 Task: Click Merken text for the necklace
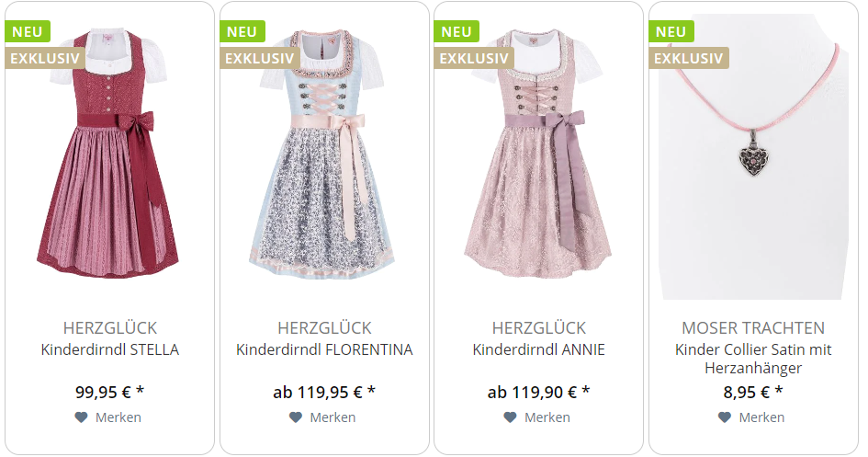click(x=761, y=417)
